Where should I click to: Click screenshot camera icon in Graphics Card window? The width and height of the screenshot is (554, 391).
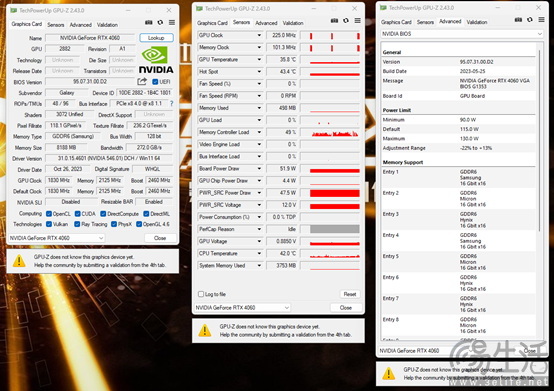point(149,23)
